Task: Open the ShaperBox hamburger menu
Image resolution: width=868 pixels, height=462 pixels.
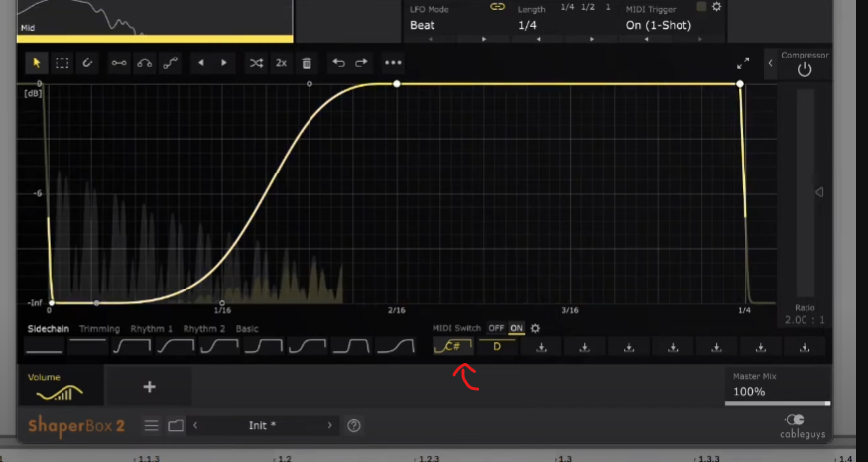Action: [151, 425]
